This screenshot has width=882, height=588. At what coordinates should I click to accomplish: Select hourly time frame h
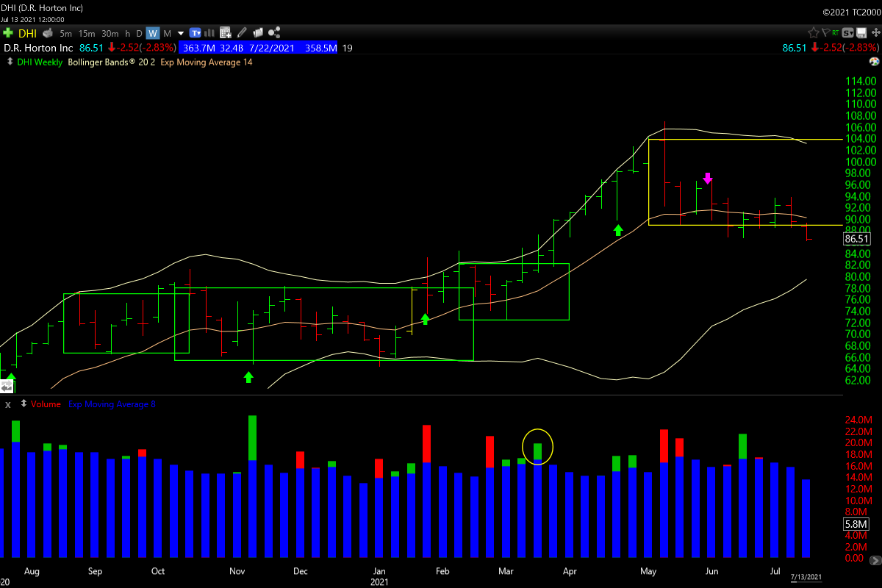[127, 34]
